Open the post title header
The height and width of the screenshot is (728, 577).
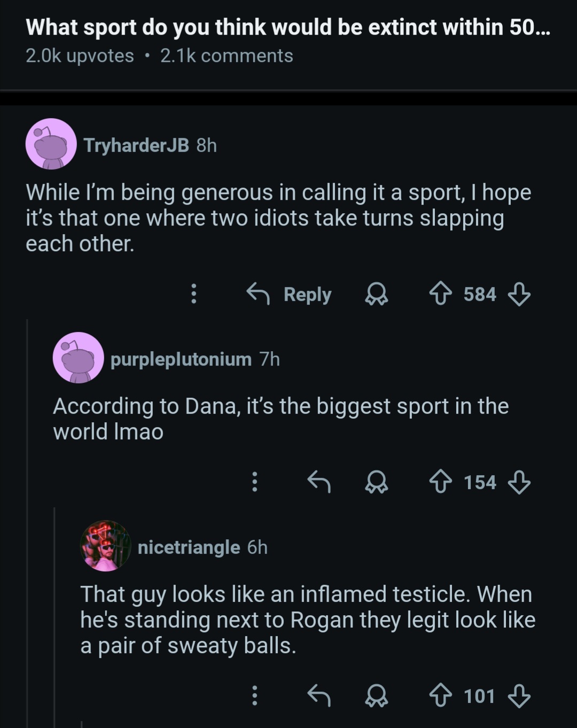tap(287, 27)
